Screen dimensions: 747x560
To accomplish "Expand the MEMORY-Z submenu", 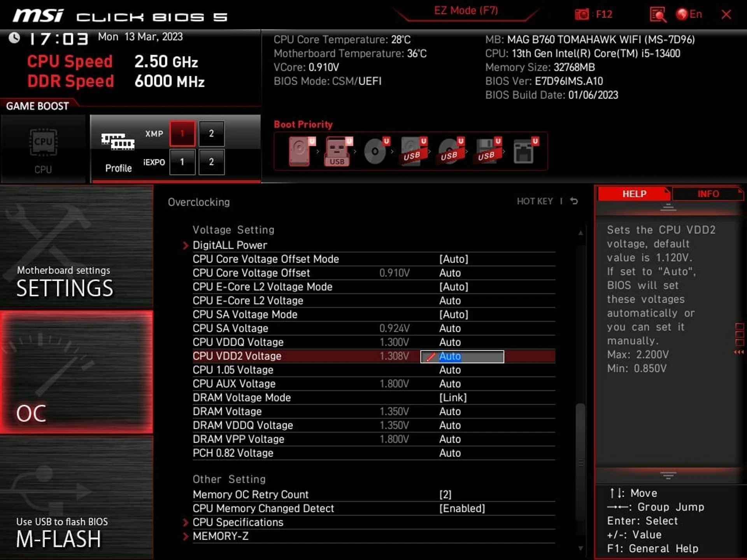I will (220, 536).
